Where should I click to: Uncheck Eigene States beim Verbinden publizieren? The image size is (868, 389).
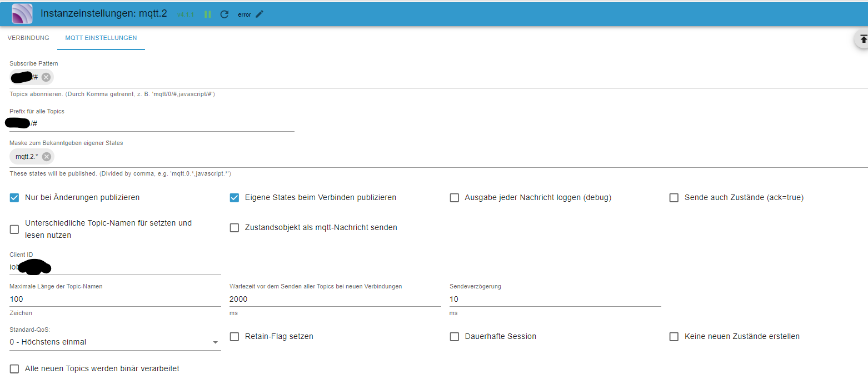point(235,197)
